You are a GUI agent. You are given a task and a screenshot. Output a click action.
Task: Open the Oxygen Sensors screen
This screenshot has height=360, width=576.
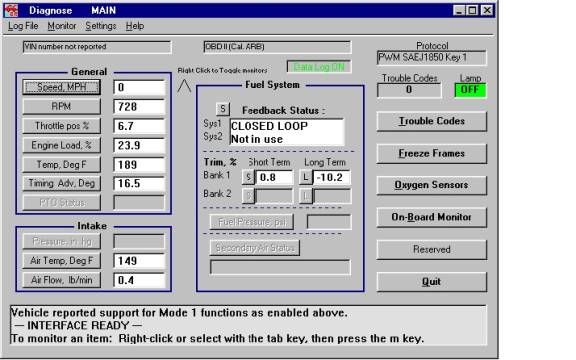[432, 185]
